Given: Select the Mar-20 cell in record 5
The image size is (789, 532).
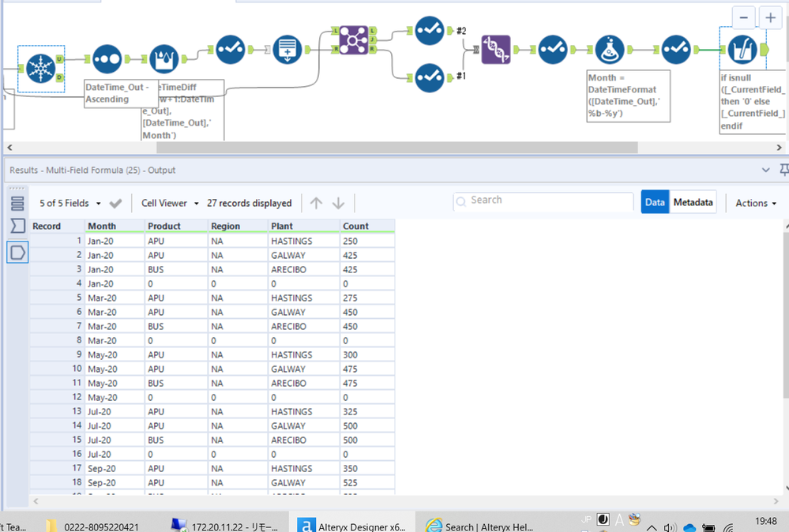Looking at the screenshot, I should 115,298.
